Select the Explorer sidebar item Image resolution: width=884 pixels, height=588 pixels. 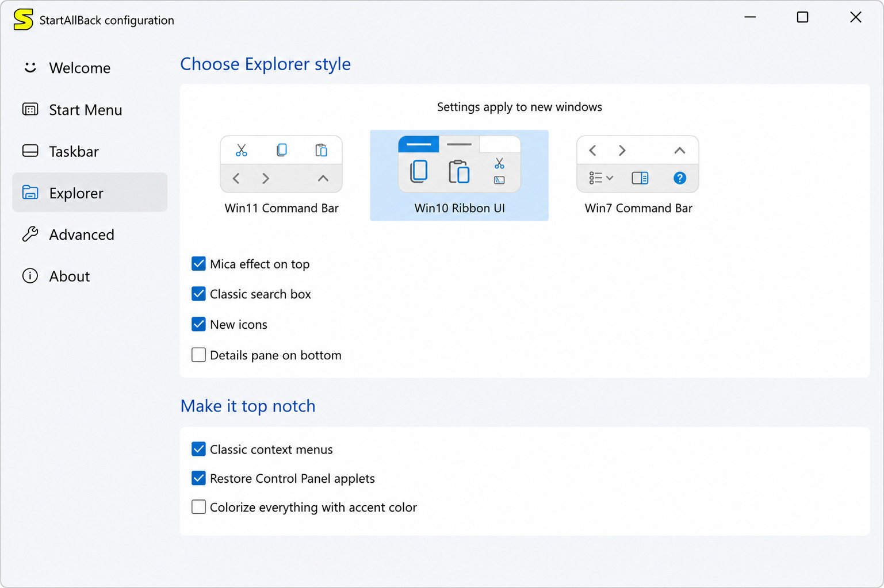tap(90, 193)
